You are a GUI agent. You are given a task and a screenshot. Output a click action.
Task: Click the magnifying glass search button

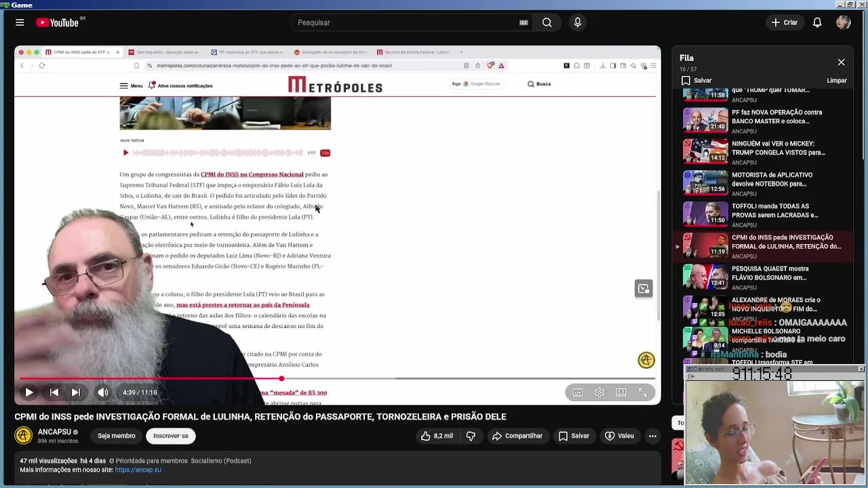coord(547,22)
